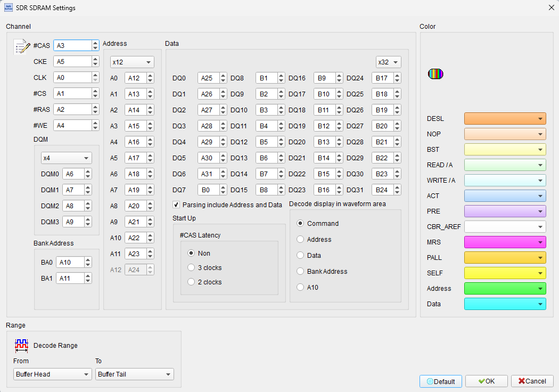Open the From Buffer Head dropdown
This screenshot has width=559, height=392.
pyautogui.click(x=52, y=374)
